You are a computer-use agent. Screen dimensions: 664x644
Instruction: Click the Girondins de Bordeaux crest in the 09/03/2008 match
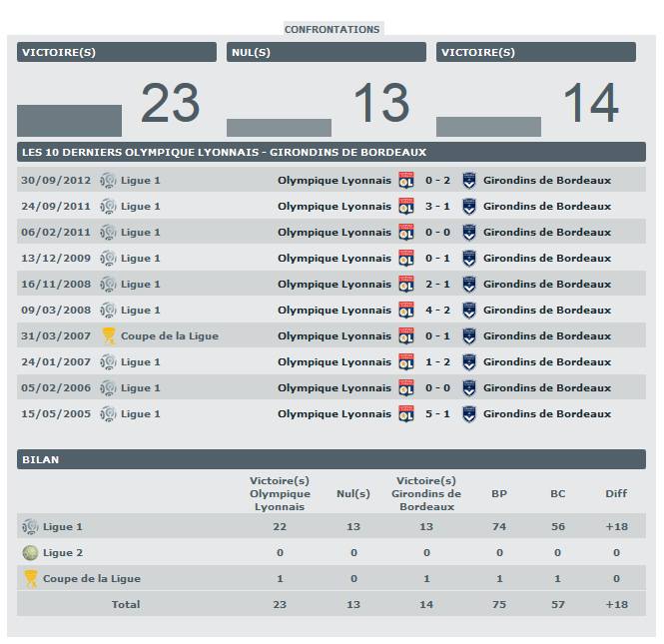click(x=469, y=311)
